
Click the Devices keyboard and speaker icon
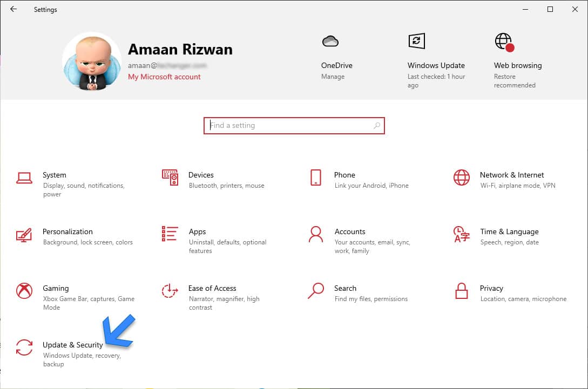(170, 178)
